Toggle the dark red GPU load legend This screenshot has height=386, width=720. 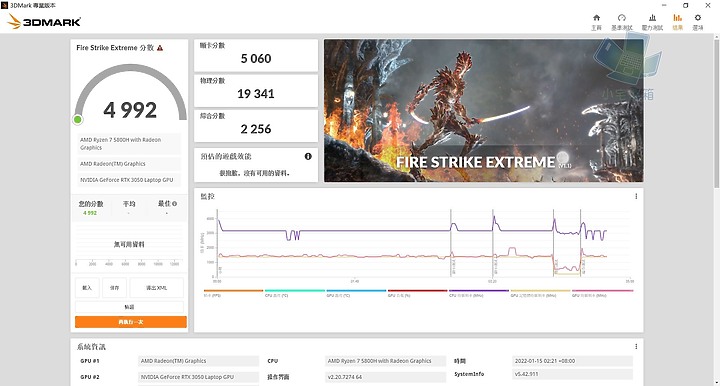coord(417,292)
